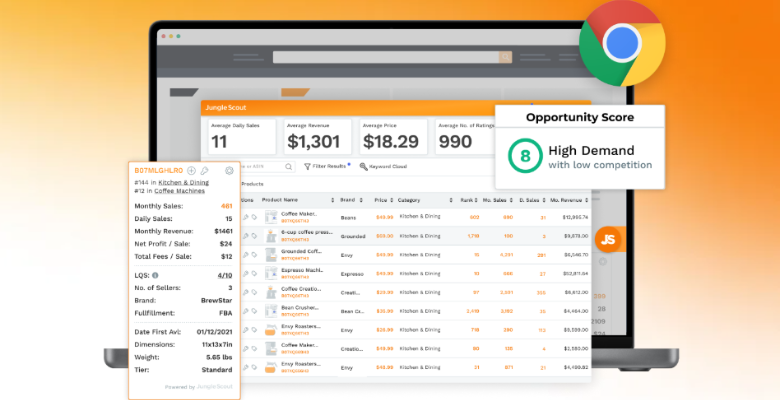The width and height of the screenshot is (780, 400).
Task: Click the Average Price $18.29 card
Action: 393,136
